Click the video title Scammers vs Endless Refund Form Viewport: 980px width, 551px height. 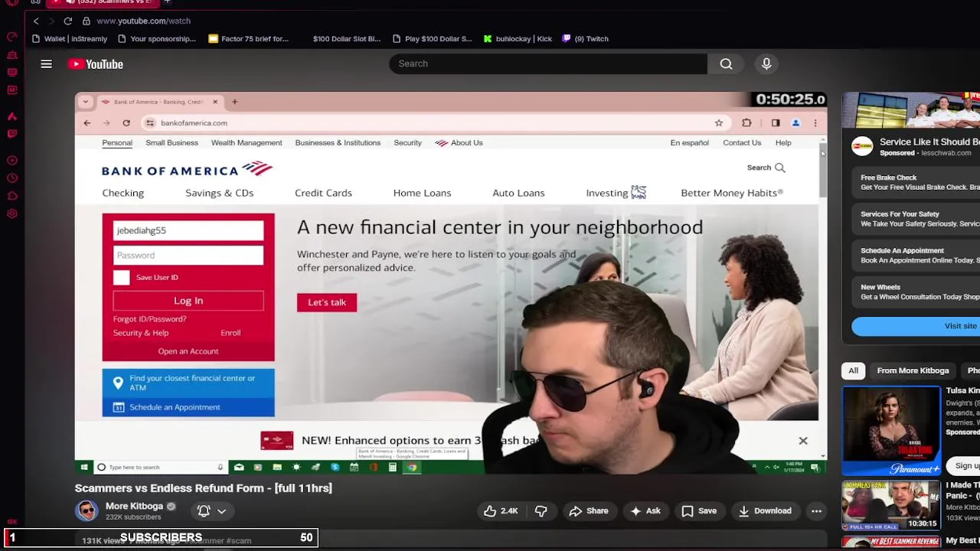pyautogui.click(x=203, y=488)
